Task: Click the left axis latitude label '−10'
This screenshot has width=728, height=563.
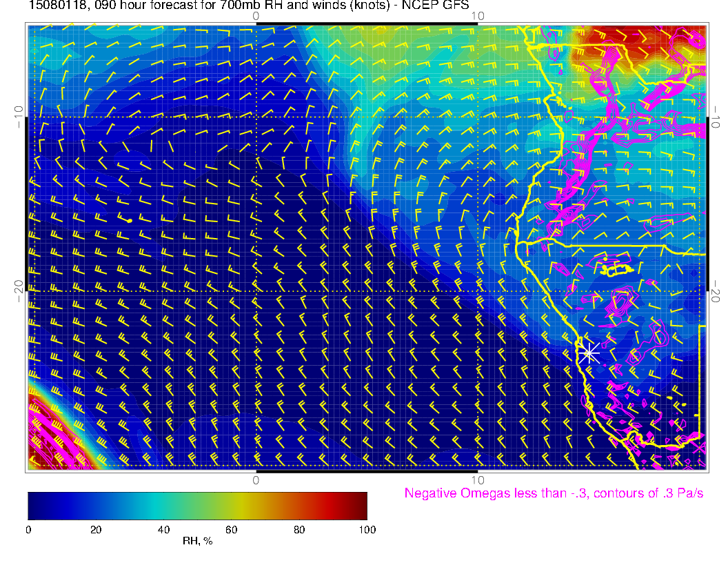Action: point(19,117)
